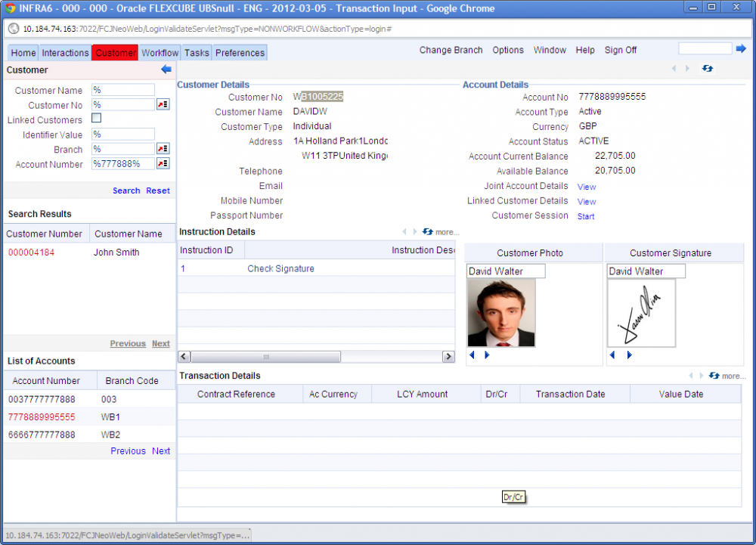Go to Next in List of Accounts
The image size is (756, 545).
pos(160,451)
